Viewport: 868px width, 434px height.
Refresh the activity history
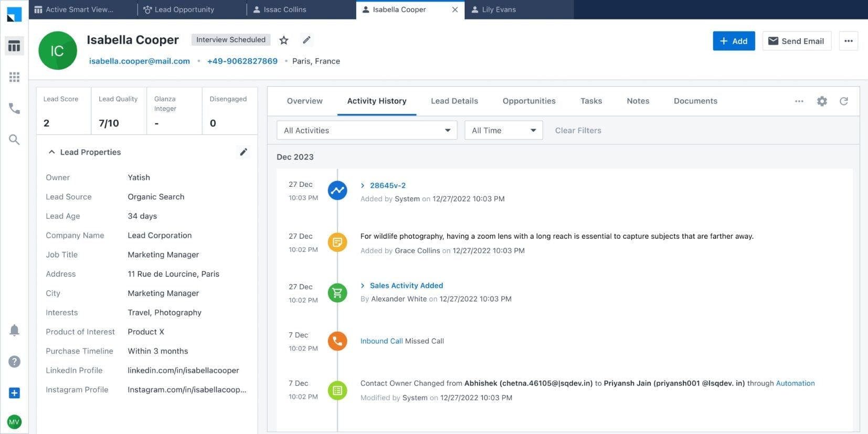click(844, 101)
